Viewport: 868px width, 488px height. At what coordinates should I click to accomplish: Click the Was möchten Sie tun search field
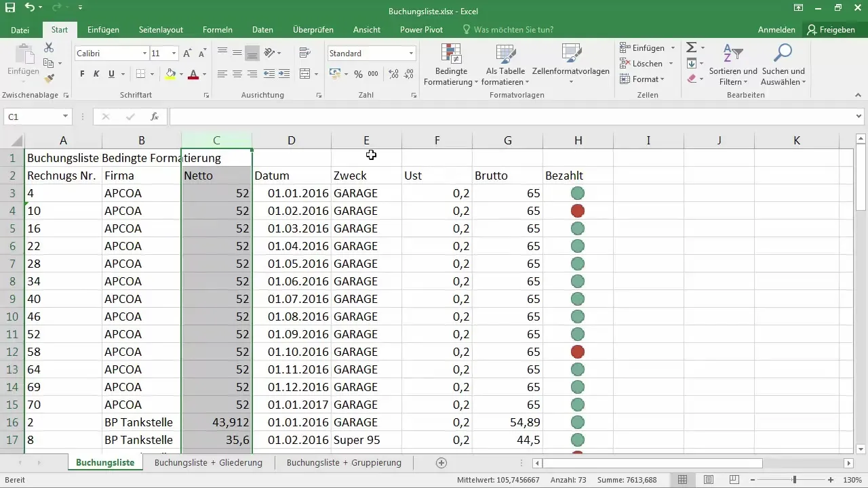point(507,30)
